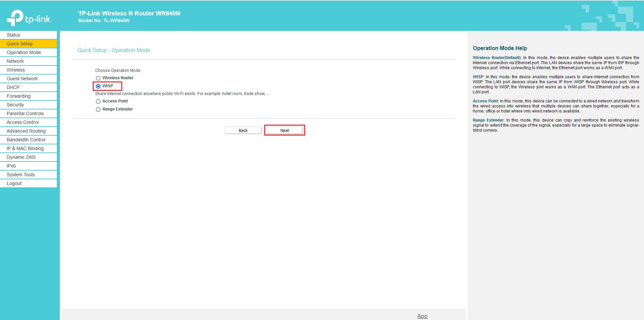
Task: Select the Wireless Router radio button
Action: pos(98,78)
